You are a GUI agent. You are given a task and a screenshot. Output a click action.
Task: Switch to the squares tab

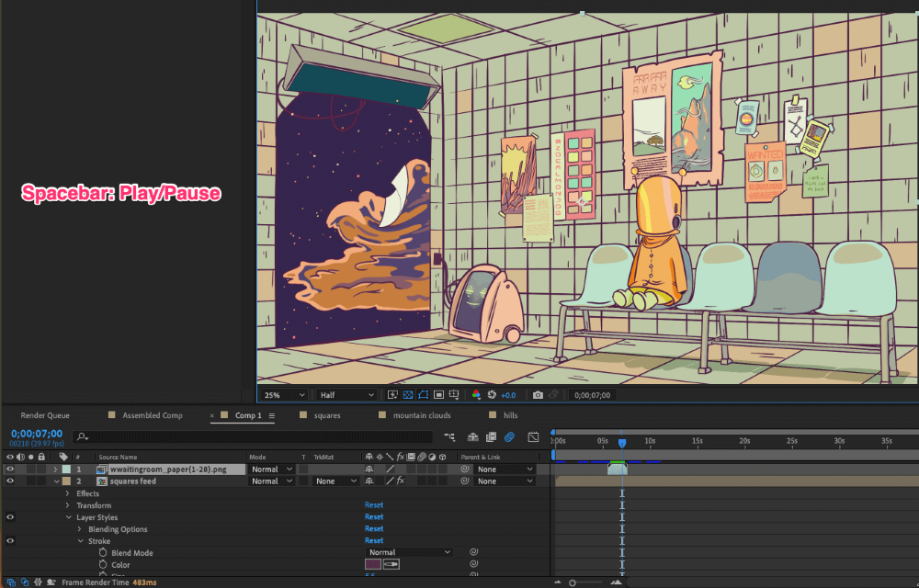[x=327, y=415]
